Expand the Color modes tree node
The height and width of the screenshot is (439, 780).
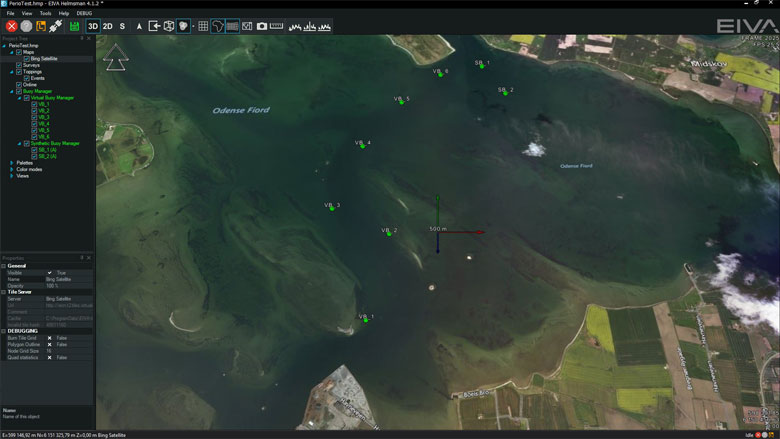pos(11,169)
